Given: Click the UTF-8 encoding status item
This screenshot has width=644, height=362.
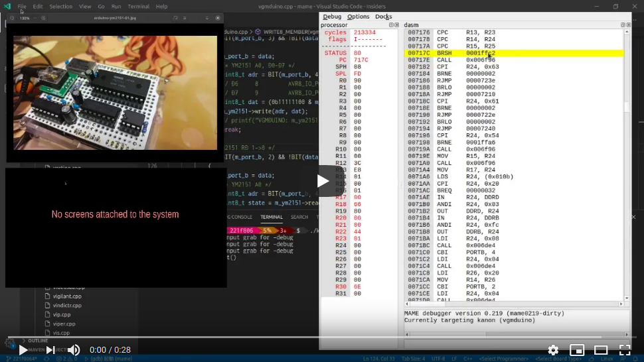Looking at the screenshot, I should tap(438, 359).
